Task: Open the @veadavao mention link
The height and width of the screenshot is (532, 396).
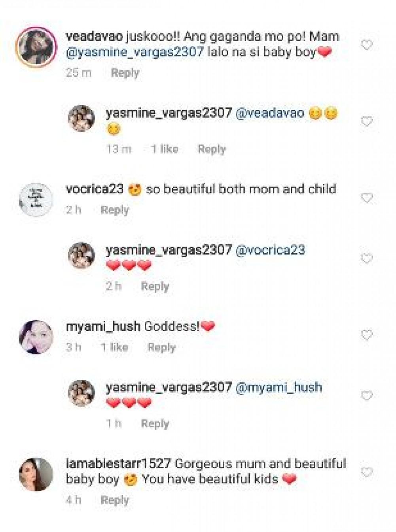Action: coord(269,113)
